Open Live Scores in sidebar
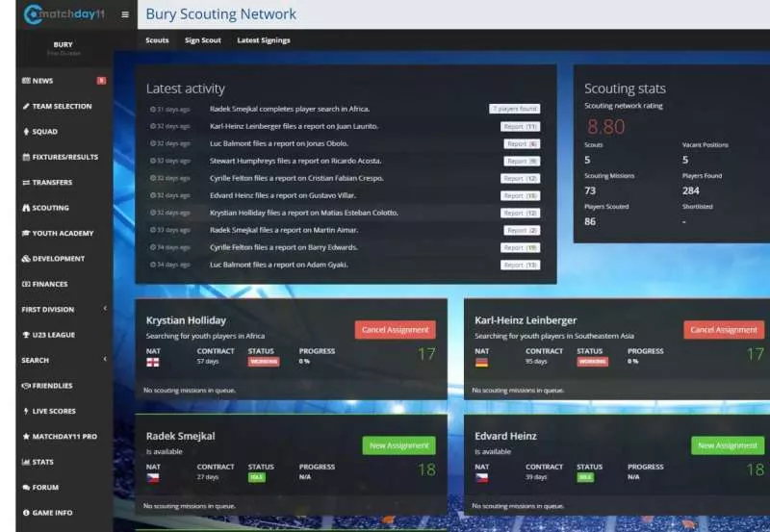This screenshot has height=532, width=770. pos(54,411)
